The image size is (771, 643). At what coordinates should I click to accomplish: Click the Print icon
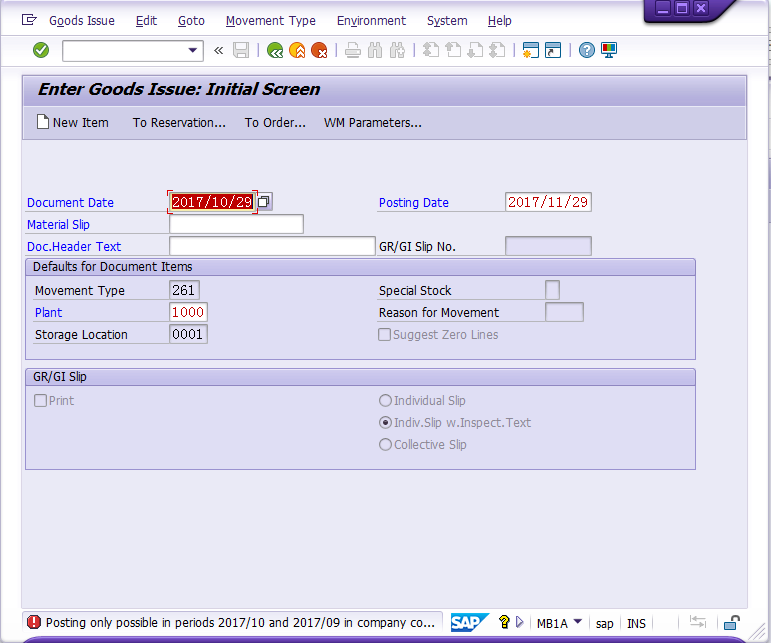353,50
